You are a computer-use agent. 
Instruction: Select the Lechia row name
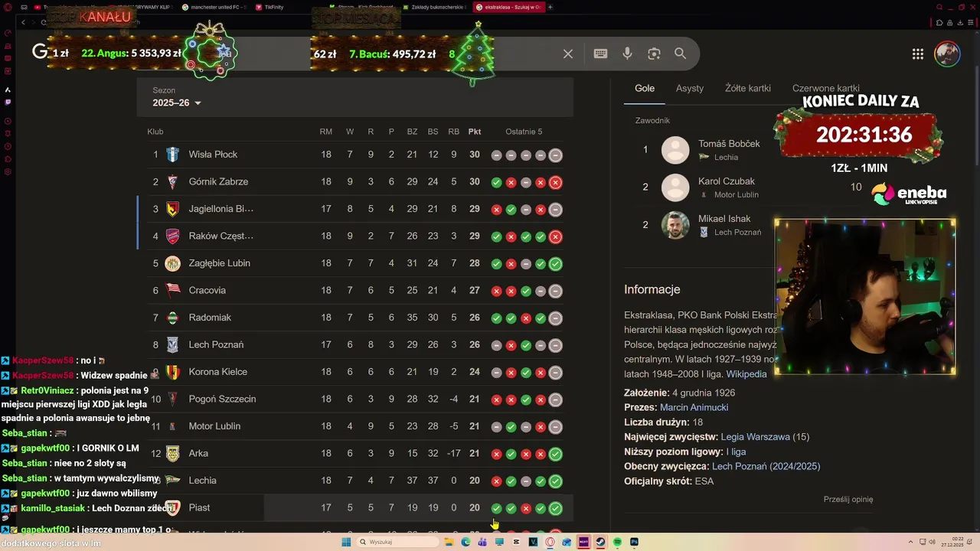click(203, 481)
